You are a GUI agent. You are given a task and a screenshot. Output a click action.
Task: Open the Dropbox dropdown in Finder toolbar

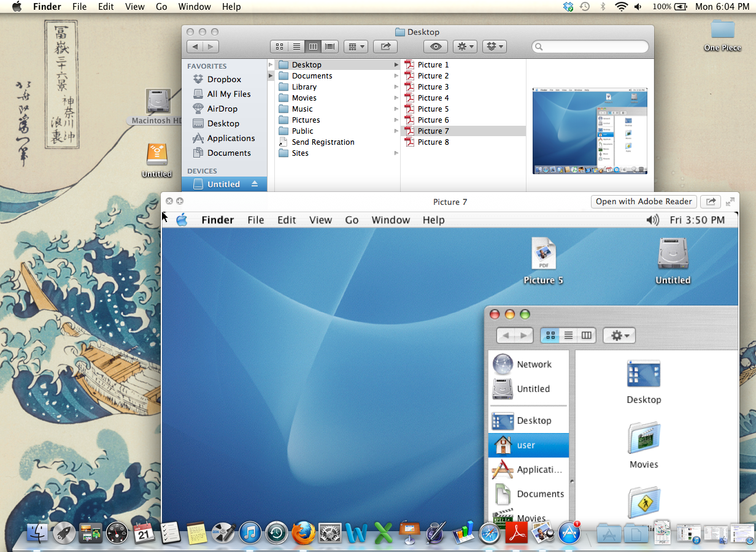click(494, 47)
